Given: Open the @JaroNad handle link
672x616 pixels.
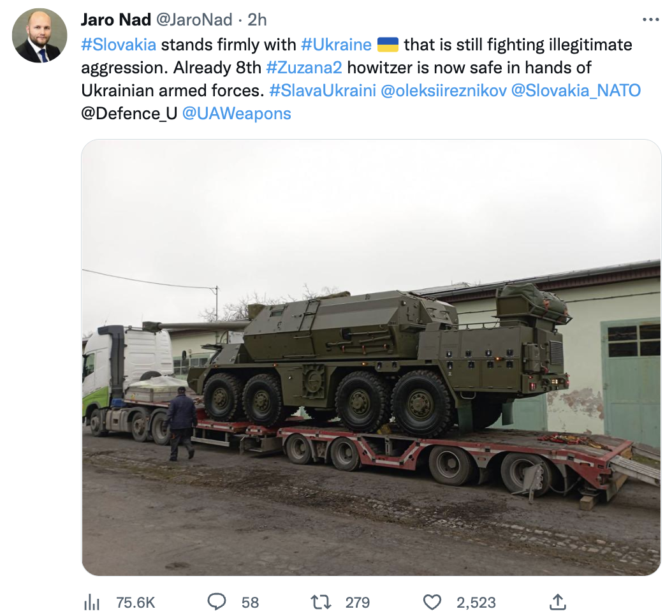Looking at the screenshot, I should pyautogui.click(x=194, y=20).
